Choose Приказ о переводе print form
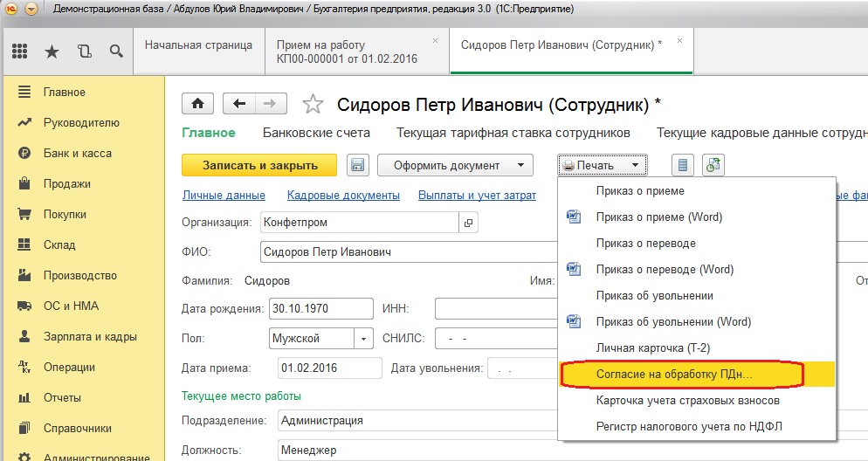This screenshot has width=868, height=461. pos(696,243)
